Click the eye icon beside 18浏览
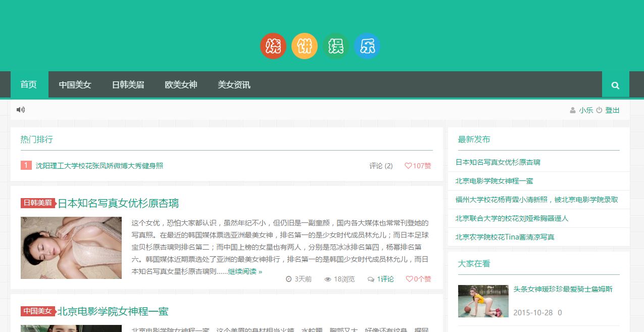 pyautogui.click(x=328, y=279)
